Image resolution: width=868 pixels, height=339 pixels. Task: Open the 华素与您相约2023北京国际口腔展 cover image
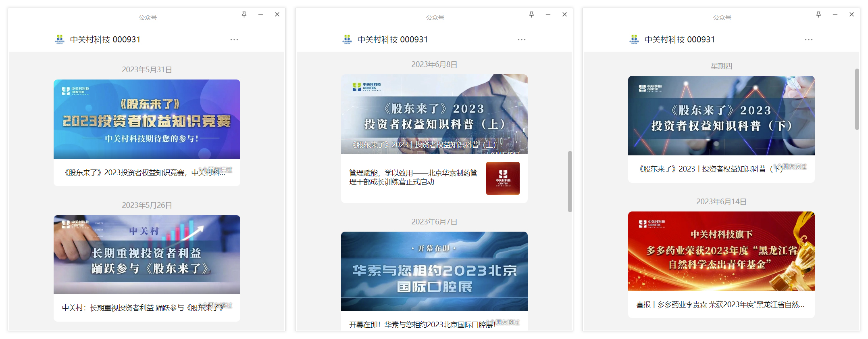434,271
